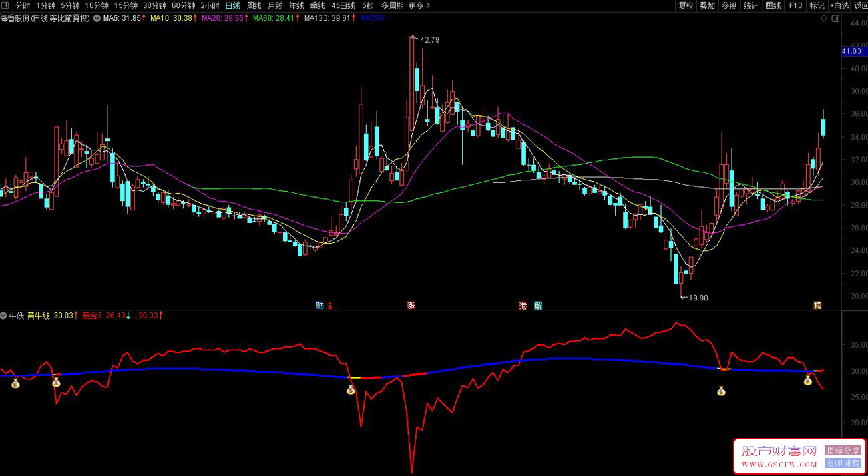
Task: Click the 港 event marker on the timeline
Action: pyautogui.click(x=523, y=306)
